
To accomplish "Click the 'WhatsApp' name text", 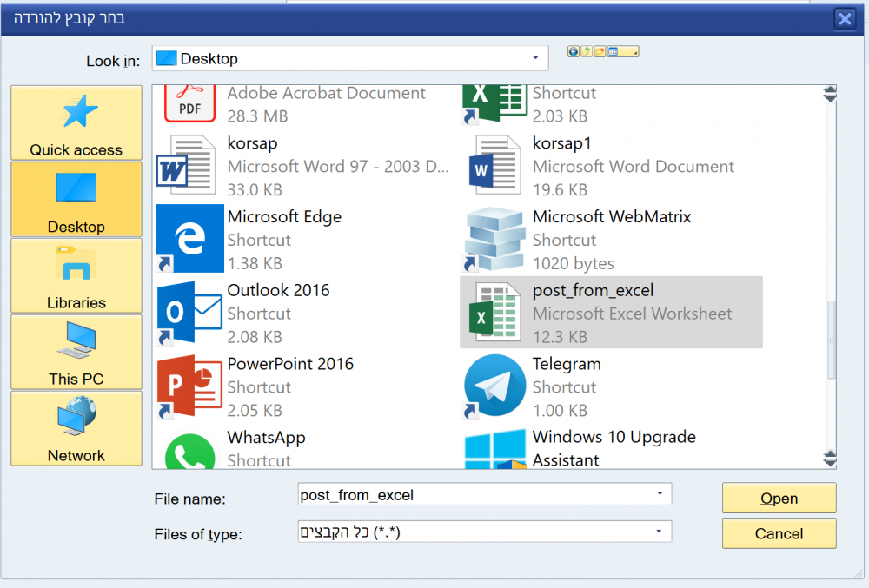I will [x=266, y=438].
